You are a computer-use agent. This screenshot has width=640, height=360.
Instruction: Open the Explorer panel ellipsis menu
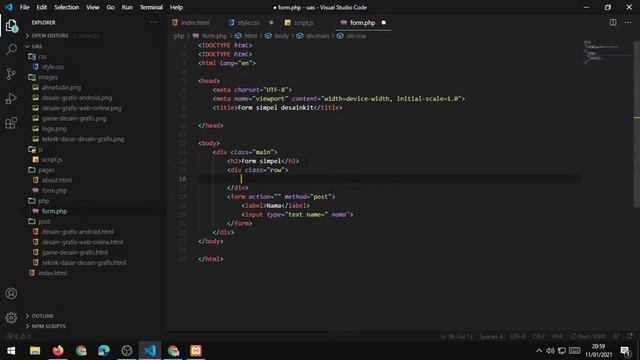pos(153,22)
